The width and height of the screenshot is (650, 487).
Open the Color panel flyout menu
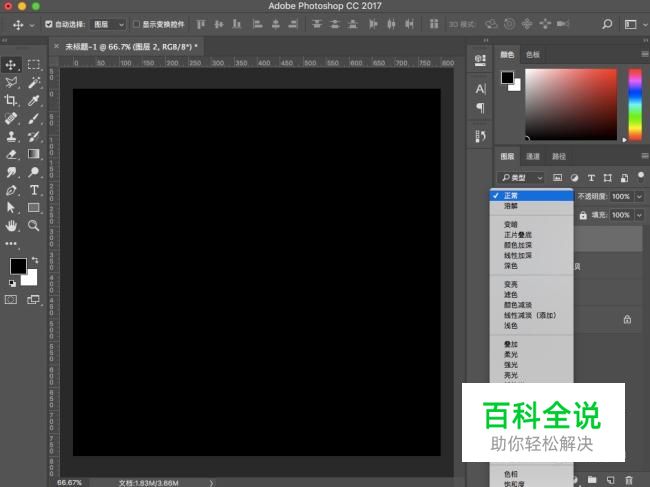tap(645, 54)
